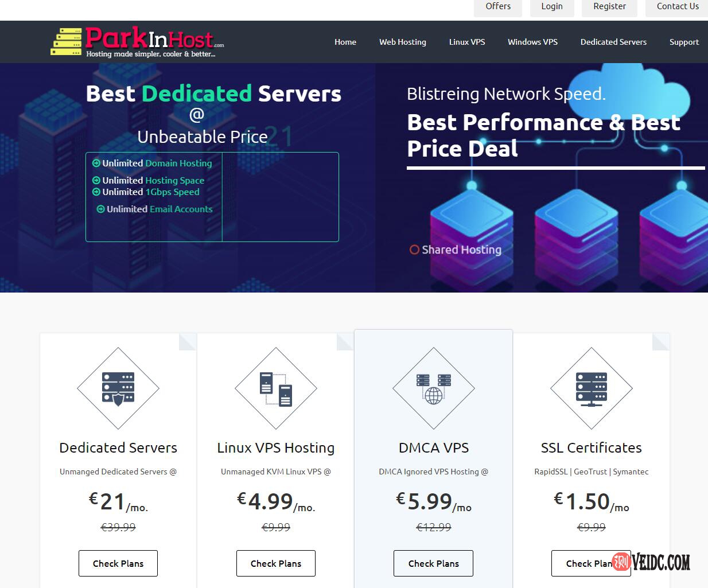Click the checkmark beside Unlimited Domain Hosting

pos(96,163)
